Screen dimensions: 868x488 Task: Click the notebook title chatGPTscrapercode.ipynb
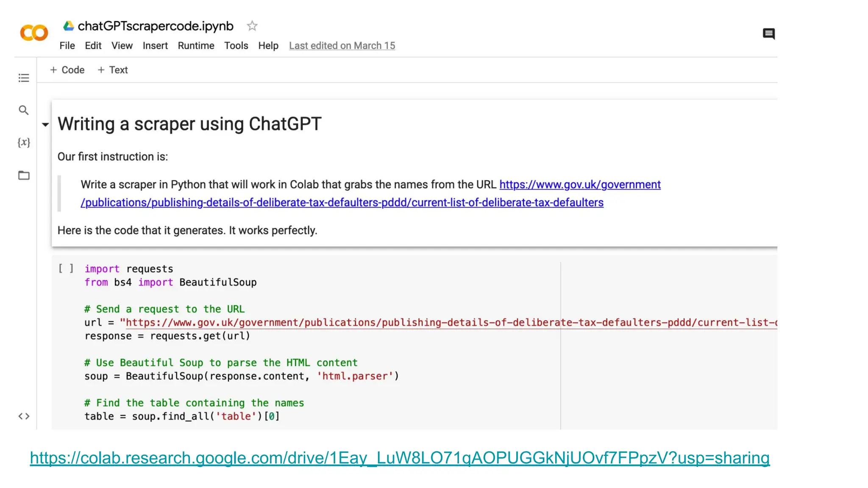pos(156,26)
